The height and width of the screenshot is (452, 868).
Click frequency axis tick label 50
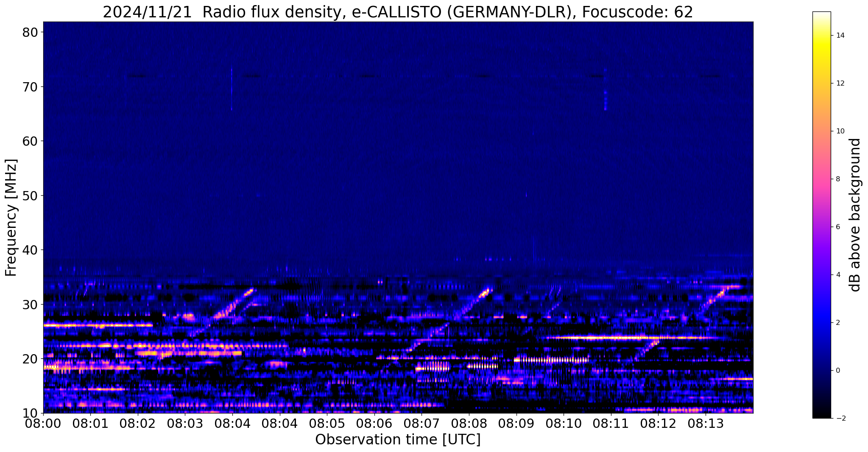30,195
